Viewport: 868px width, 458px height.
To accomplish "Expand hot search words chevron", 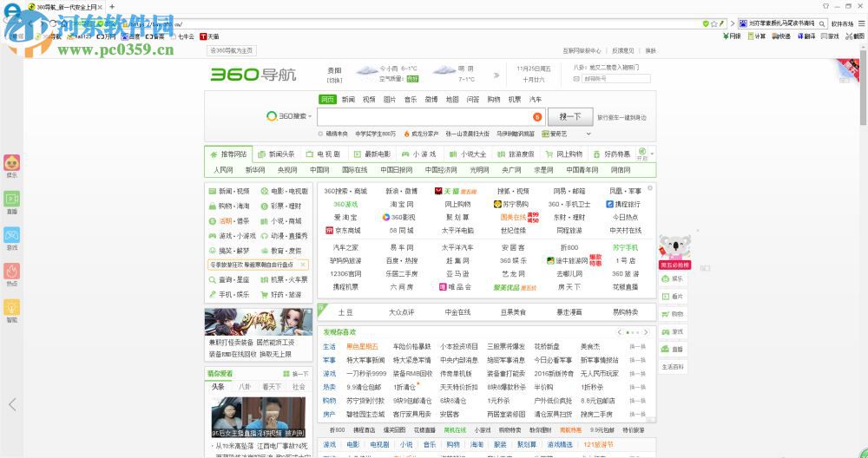I will [589, 134].
